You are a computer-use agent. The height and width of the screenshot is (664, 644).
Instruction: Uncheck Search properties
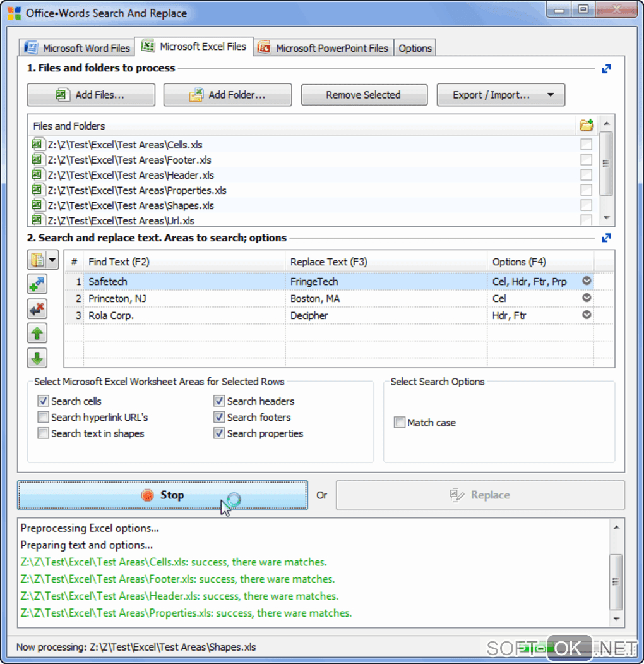tap(218, 433)
